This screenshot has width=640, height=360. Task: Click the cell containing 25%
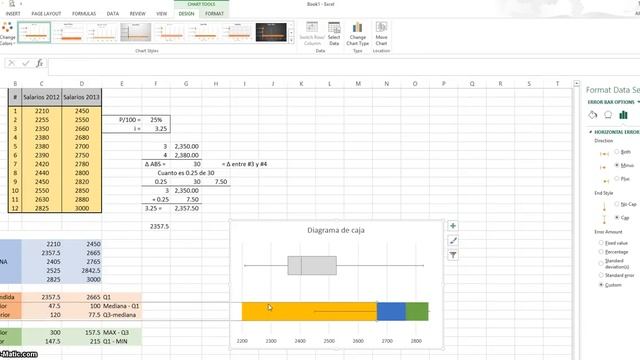[156, 120]
